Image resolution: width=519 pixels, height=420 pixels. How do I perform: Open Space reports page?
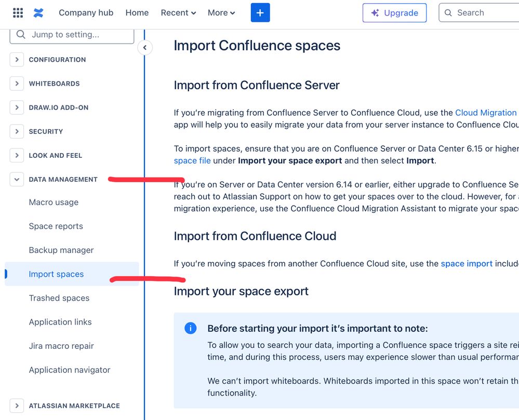[56, 226]
